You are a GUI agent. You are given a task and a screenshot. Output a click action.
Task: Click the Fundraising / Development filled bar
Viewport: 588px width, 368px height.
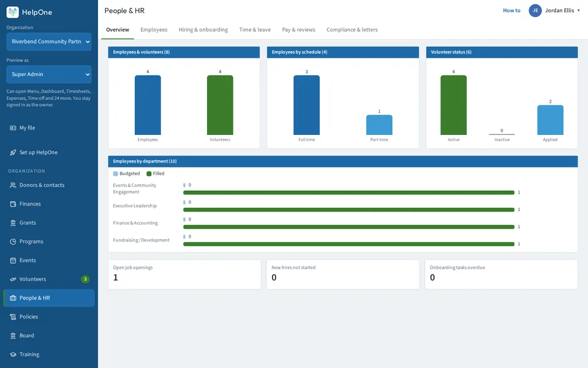[x=349, y=244]
